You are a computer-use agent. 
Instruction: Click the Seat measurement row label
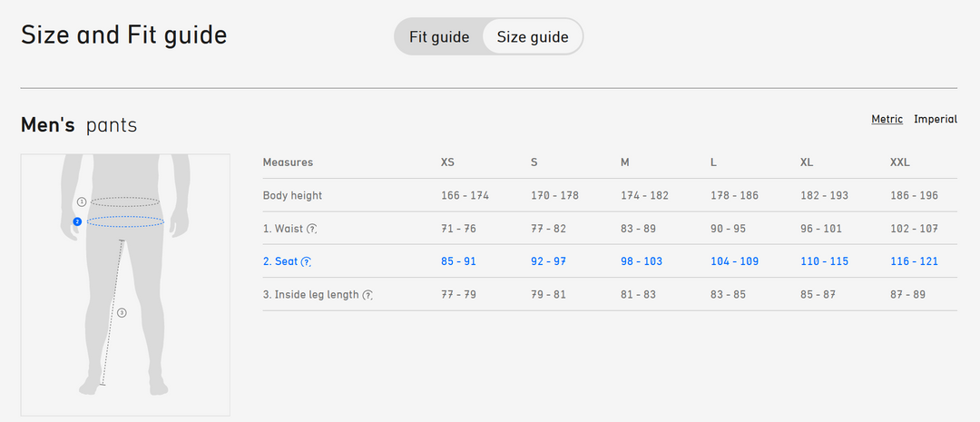[x=280, y=261]
